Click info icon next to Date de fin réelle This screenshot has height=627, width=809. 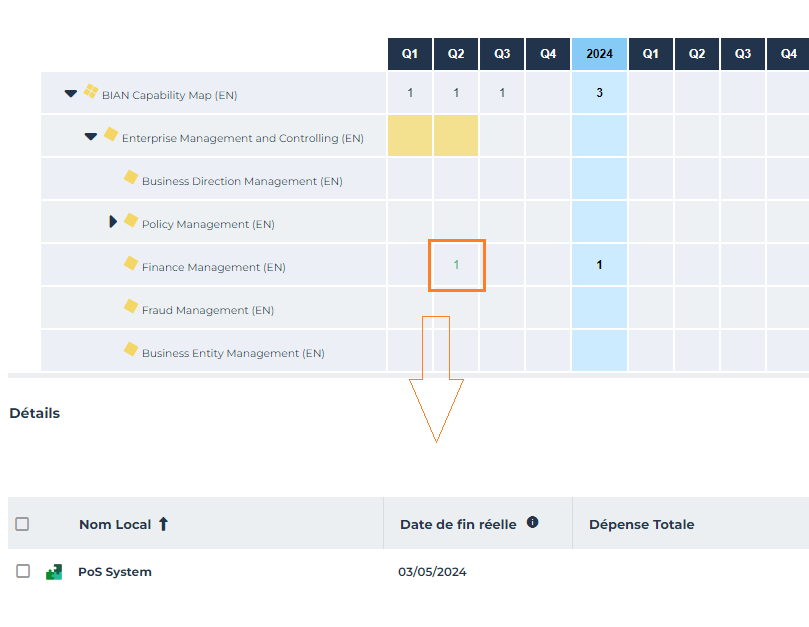click(x=533, y=522)
